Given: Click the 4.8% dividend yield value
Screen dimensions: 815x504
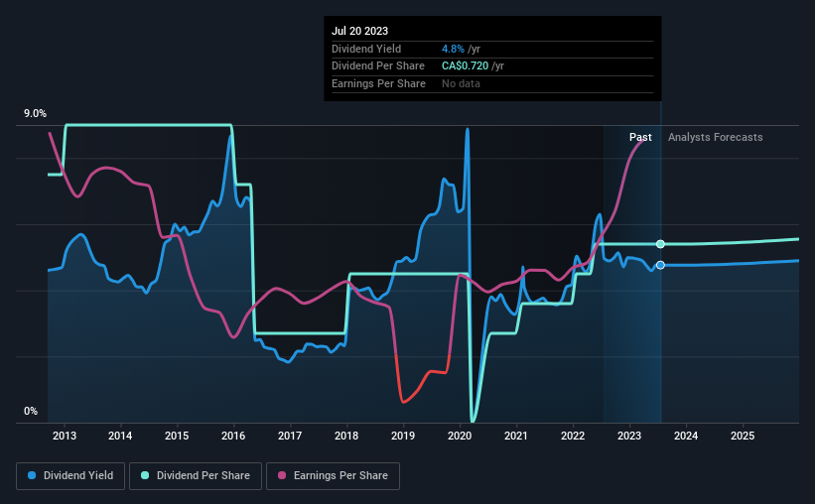Looking at the screenshot, I should (453, 49).
